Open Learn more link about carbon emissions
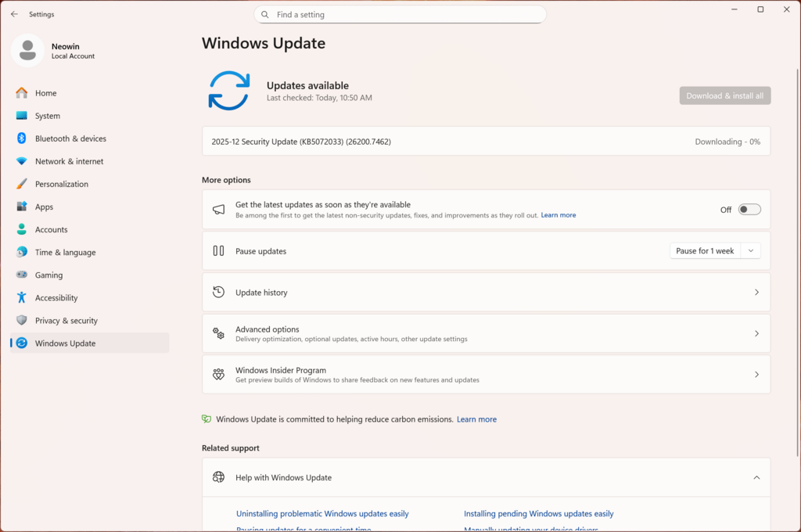 click(x=476, y=419)
